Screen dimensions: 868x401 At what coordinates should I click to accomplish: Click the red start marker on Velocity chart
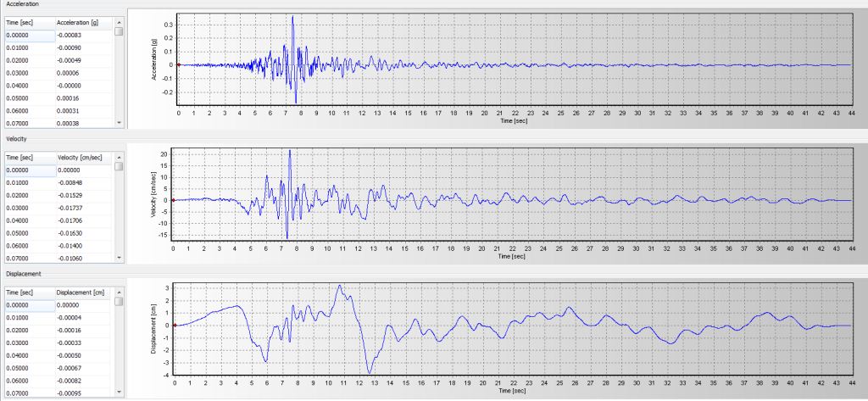click(x=173, y=200)
